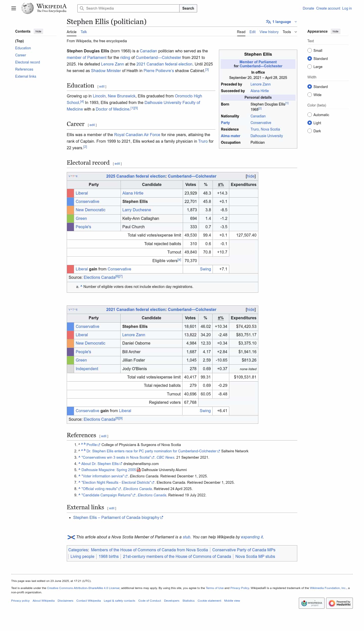Select Standard width option
Viewport: 364px width, 631px height.
click(x=309, y=87)
